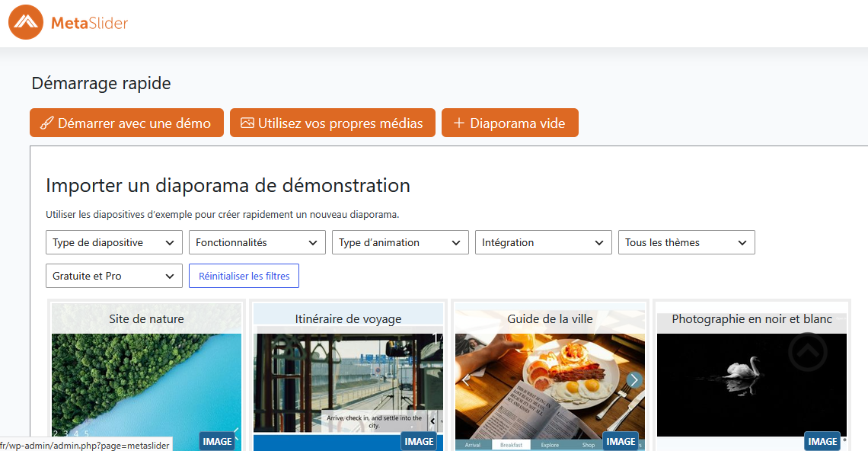Click IMAGE badge on 'Itinéraire de voyage' card
Screen dimensions: 868x451
pos(419,442)
